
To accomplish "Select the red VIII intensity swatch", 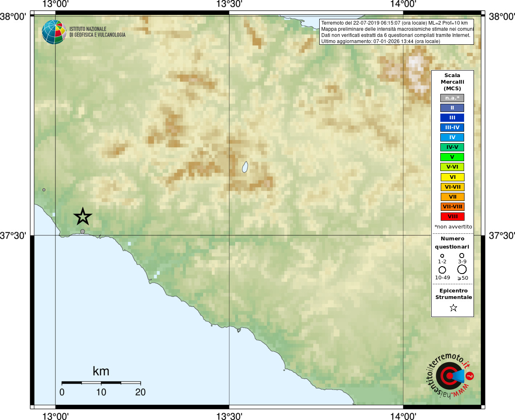I will pos(452,217).
